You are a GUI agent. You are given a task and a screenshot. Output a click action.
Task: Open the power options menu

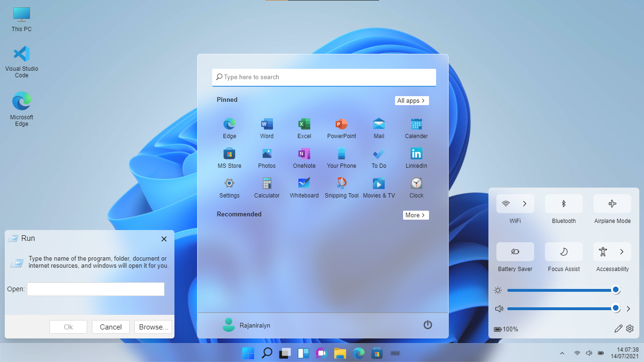(427, 325)
